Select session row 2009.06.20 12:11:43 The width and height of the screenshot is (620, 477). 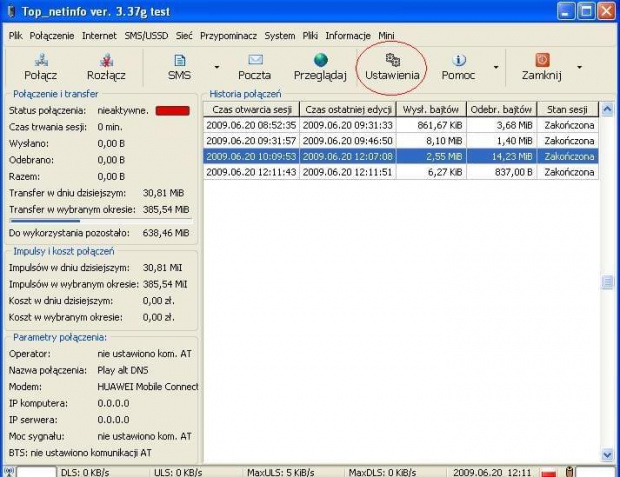[x=401, y=172]
